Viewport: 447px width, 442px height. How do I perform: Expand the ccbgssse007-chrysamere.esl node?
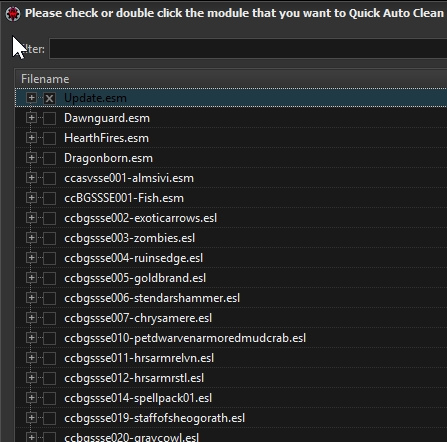click(31, 318)
